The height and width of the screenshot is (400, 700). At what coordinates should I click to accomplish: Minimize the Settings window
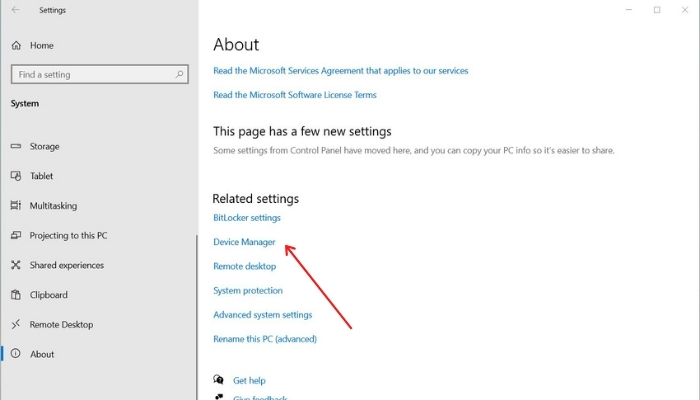coord(629,9)
